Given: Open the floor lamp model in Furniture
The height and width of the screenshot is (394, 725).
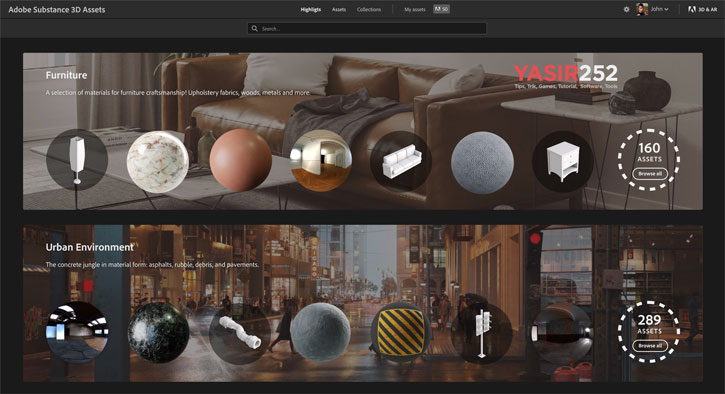Looking at the screenshot, I should (x=77, y=160).
